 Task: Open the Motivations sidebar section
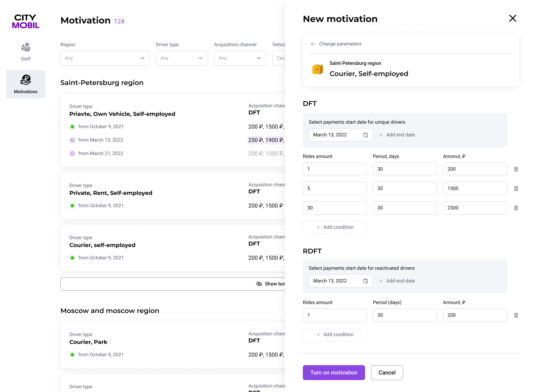coord(26,84)
